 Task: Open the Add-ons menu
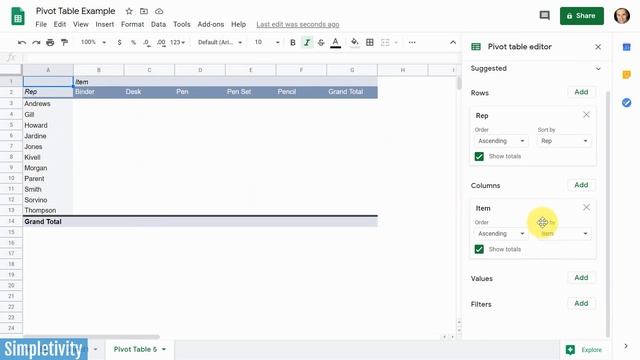(211, 24)
